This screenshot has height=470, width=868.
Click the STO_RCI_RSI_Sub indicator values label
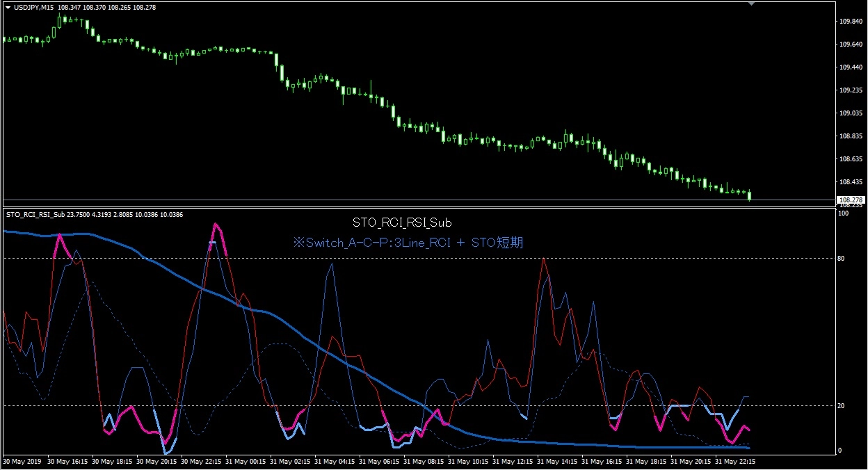point(95,215)
